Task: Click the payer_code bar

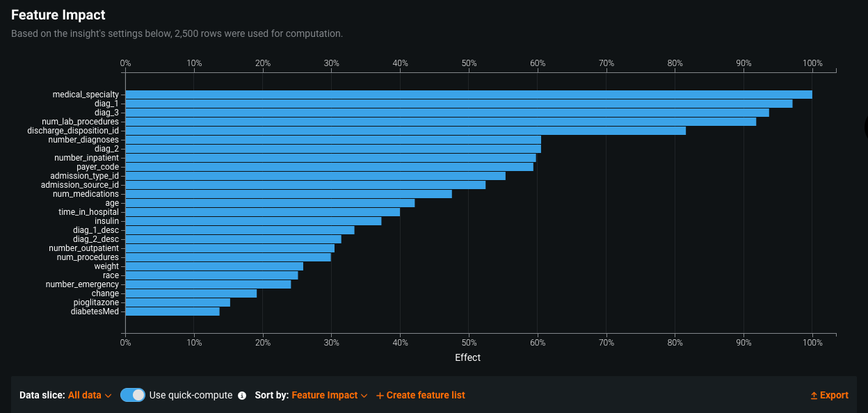Action: pos(329,167)
